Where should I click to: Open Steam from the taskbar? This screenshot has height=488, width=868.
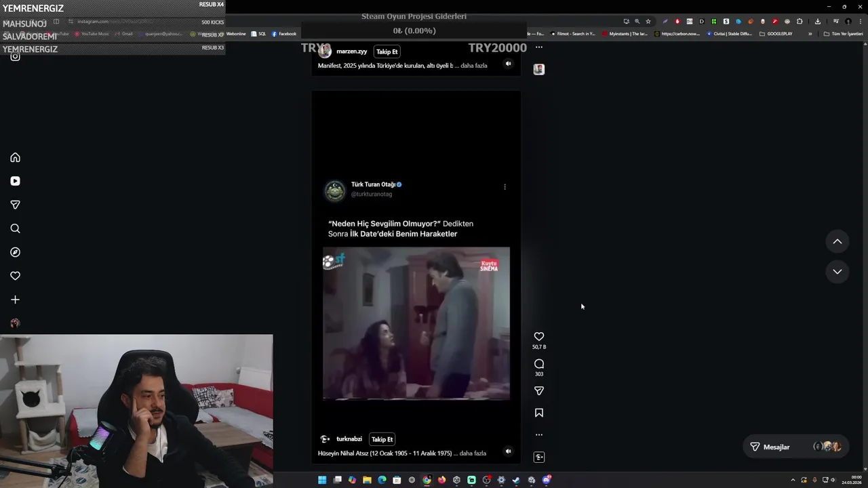[x=516, y=480]
